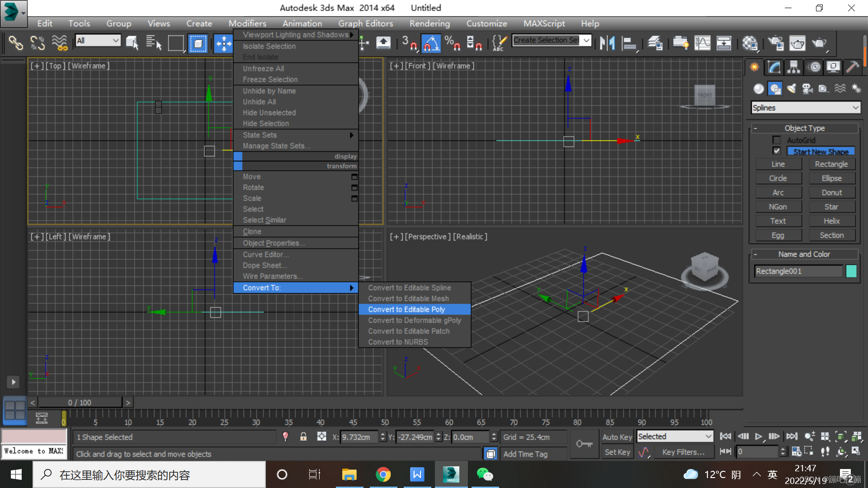868x488 pixels.
Task: Select the Cameras category icon
Action: (807, 89)
